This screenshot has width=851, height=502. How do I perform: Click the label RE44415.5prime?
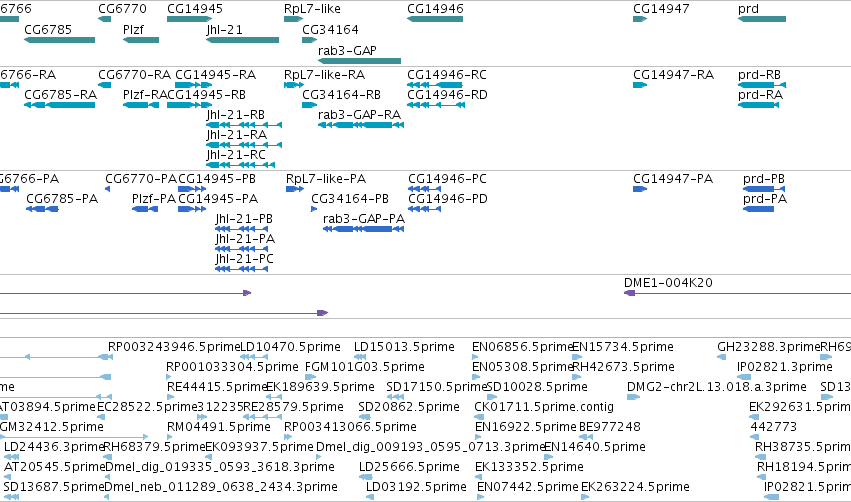(218, 387)
